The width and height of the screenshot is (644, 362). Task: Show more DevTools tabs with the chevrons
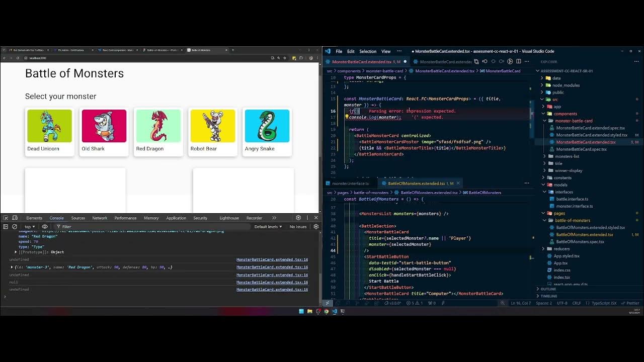pos(274,218)
